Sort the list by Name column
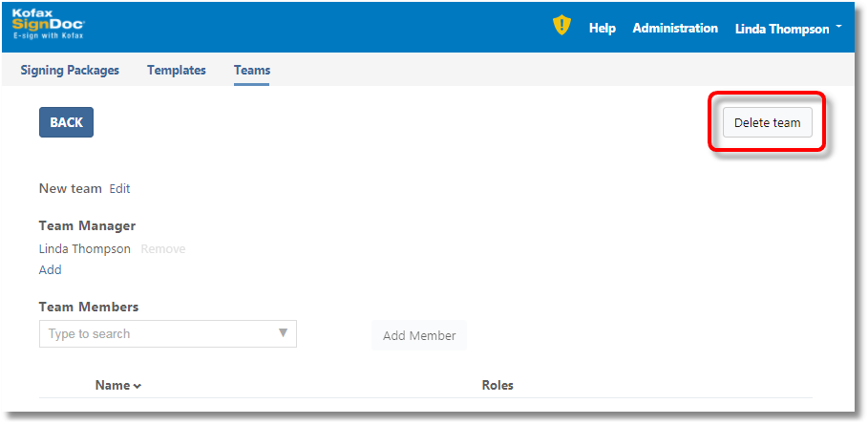This screenshot has width=868, height=425. [x=112, y=386]
